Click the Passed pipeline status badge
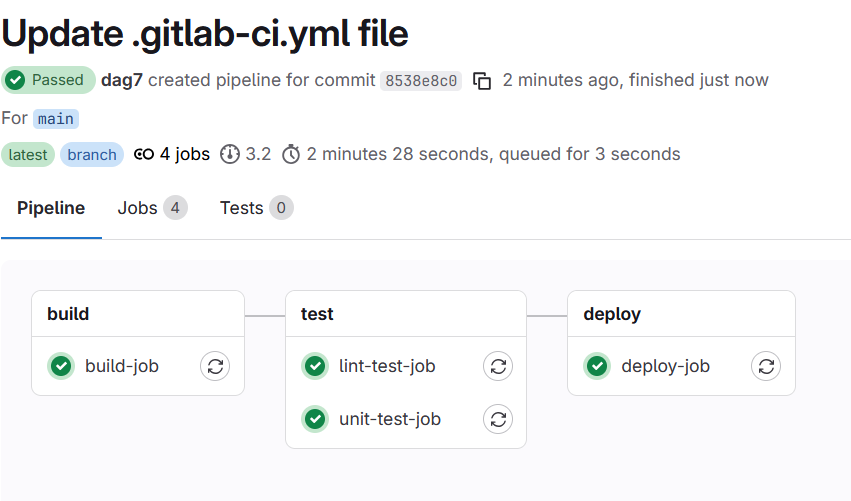851x501 pixels. (48, 80)
